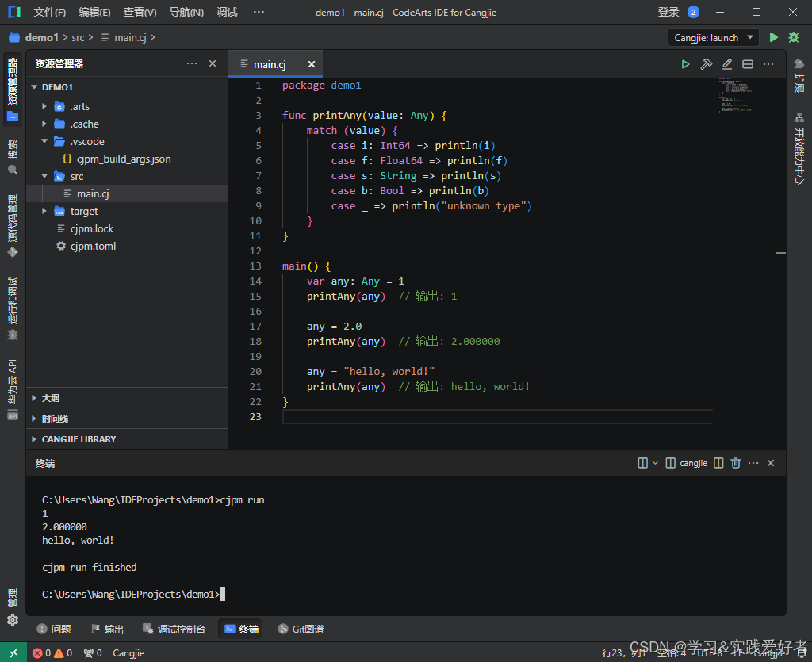Open cjpm_build_args.json in the explorer
Screen dimensions: 812x662
coord(127,159)
